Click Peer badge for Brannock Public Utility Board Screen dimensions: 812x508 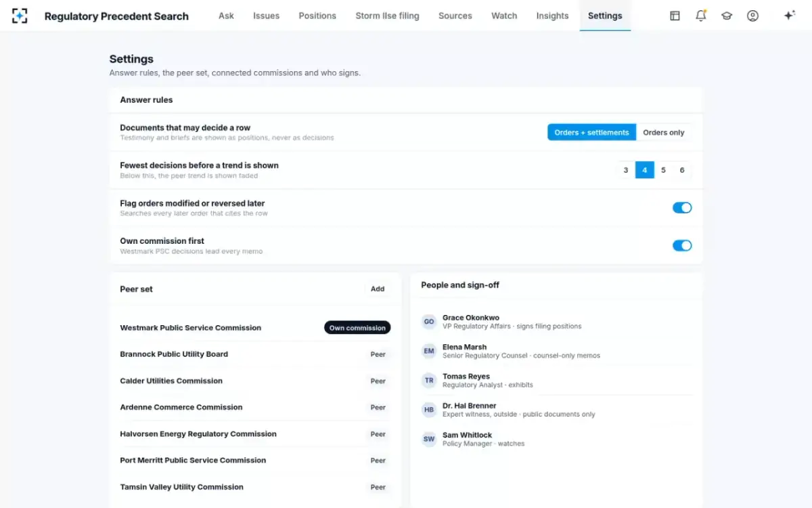(x=378, y=354)
